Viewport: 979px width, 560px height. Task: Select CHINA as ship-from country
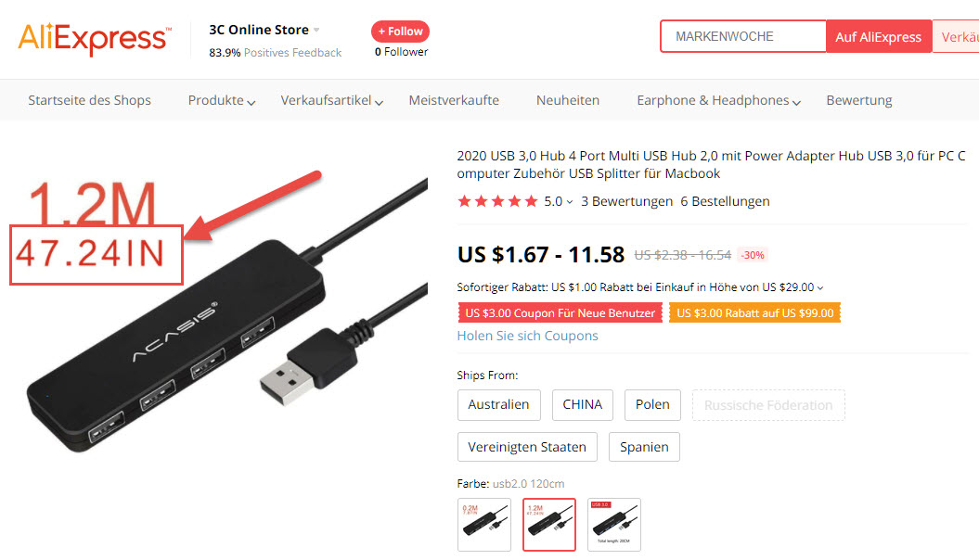point(583,405)
